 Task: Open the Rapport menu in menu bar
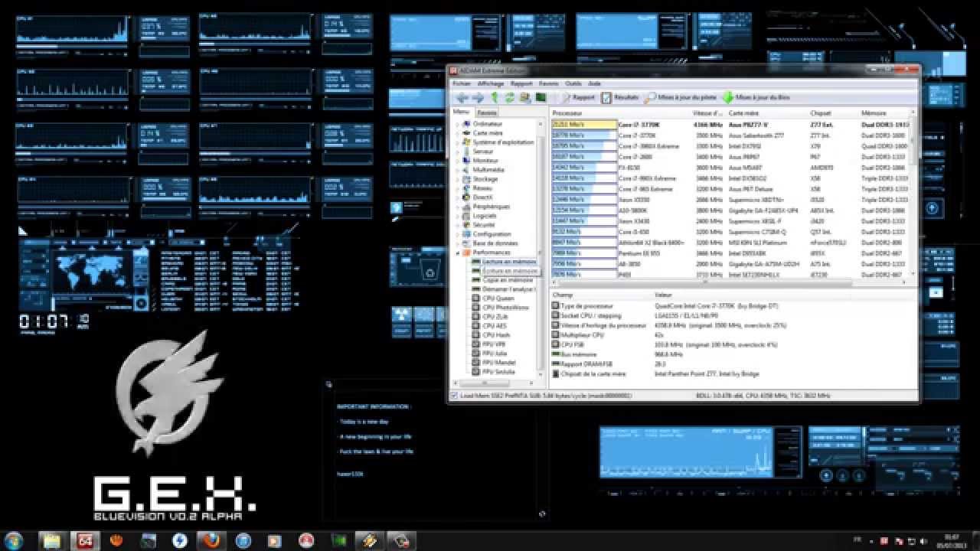(x=521, y=83)
